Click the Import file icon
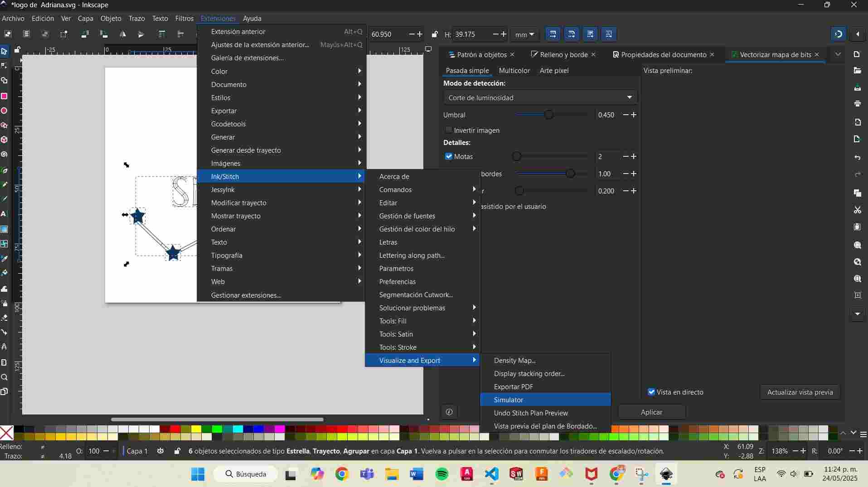 click(857, 122)
